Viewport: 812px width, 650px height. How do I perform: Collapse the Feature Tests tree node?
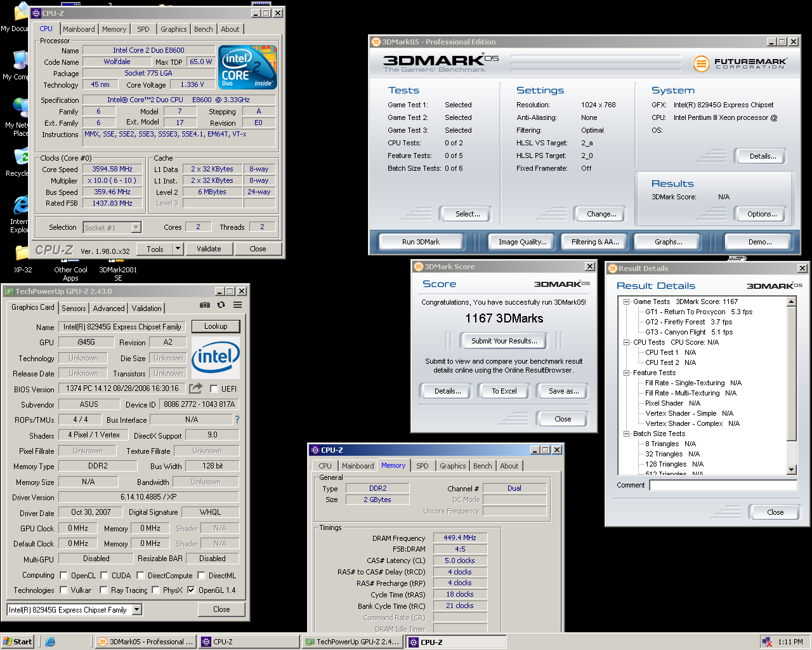[626, 373]
